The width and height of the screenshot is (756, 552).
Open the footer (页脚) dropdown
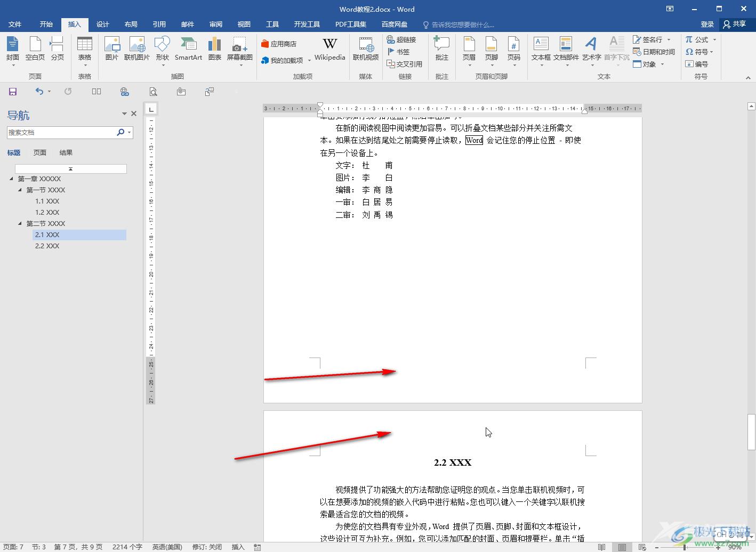tap(492, 51)
